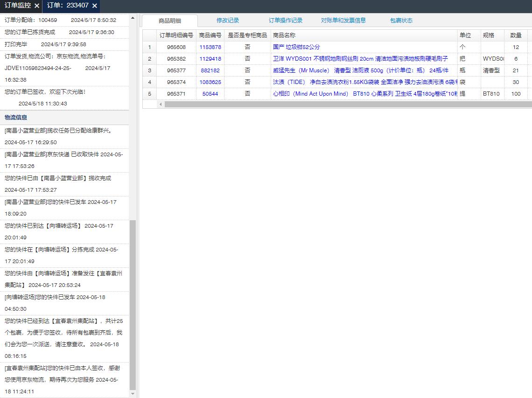Select order detail number 965374
Image resolution: width=532 pixels, height=398 pixels.
tap(176, 82)
